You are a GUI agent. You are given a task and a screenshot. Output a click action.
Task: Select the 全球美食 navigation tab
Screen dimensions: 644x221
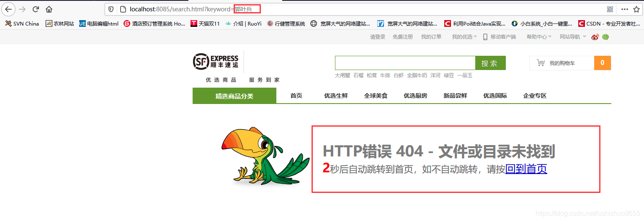click(376, 96)
